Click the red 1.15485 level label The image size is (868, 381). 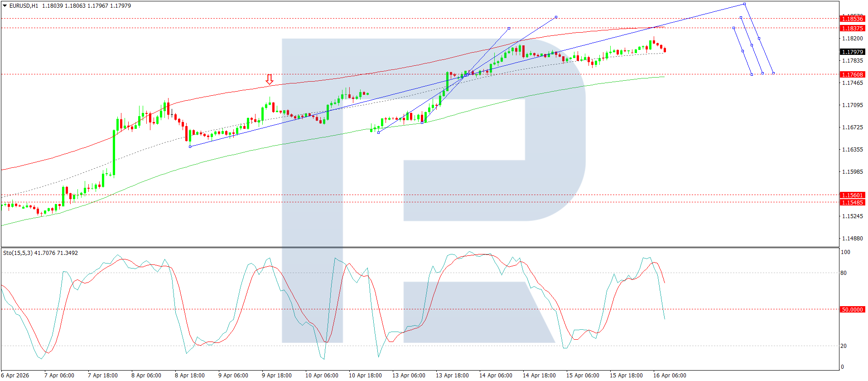(x=852, y=203)
